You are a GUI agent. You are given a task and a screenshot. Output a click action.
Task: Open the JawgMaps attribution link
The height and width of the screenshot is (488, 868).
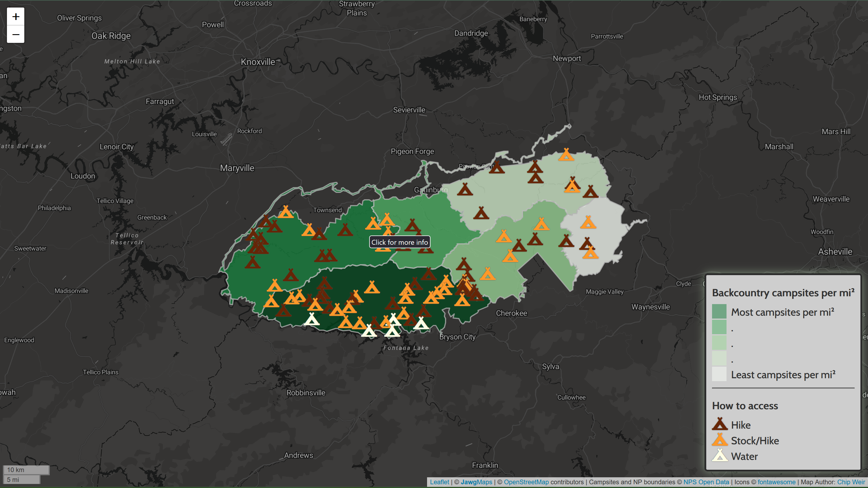click(476, 482)
